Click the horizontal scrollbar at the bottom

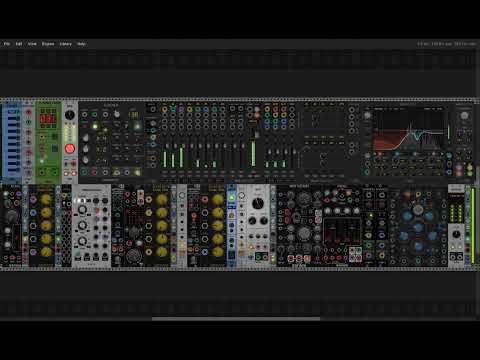point(236,319)
